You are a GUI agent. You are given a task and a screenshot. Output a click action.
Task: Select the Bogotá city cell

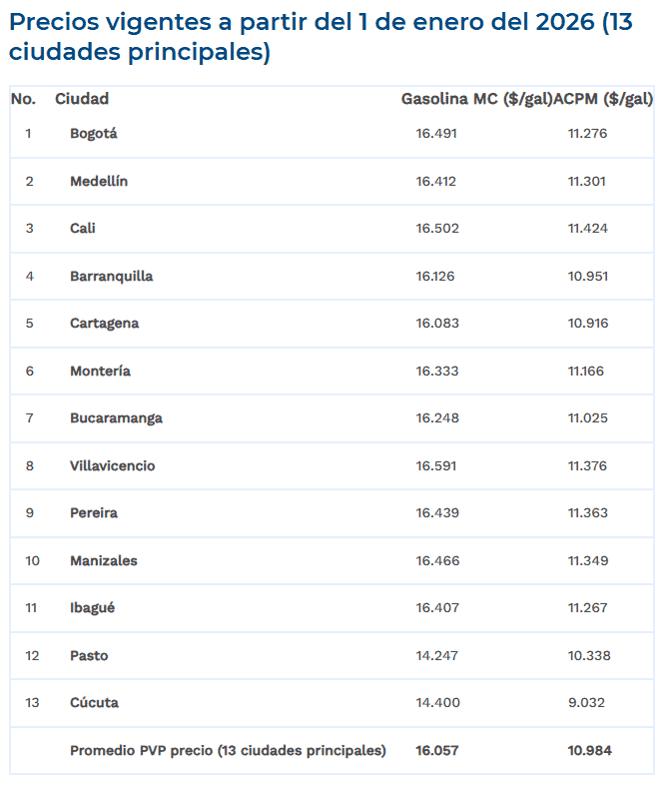click(94, 134)
